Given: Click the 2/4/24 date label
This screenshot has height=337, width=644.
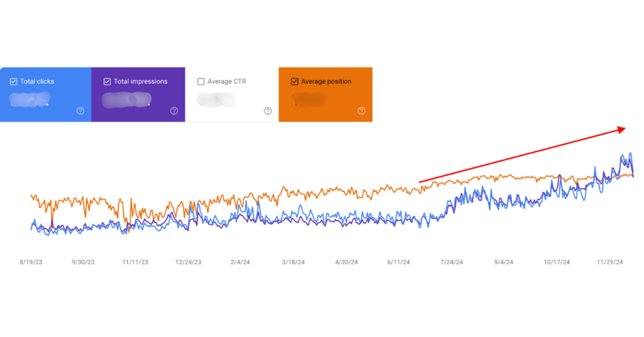Looking at the screenshot, I should tap(240, 262).
